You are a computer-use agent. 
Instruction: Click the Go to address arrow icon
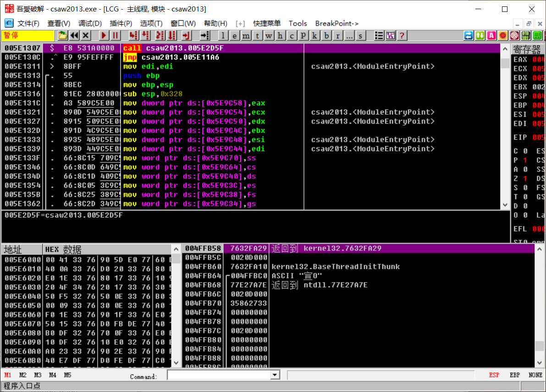[205, 35]
